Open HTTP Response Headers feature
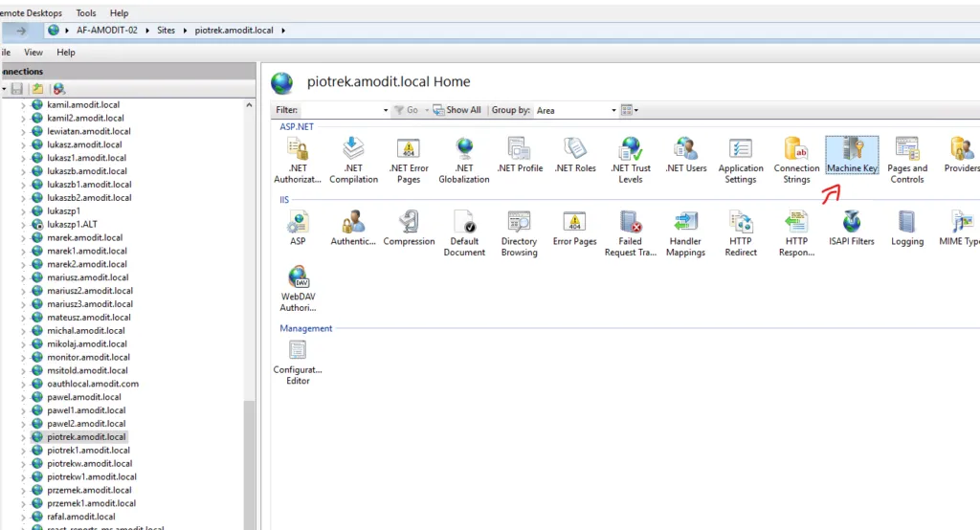 click(x=796, y=233)
